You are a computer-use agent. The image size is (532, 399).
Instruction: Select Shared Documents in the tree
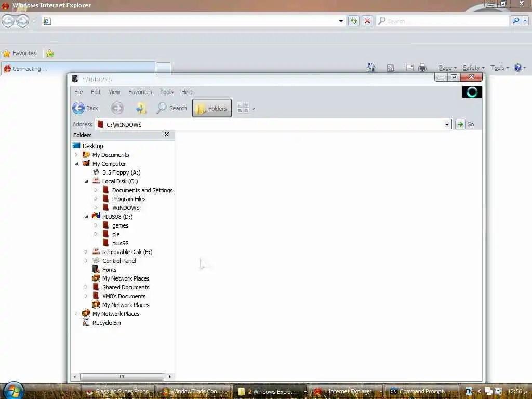point(126,287)
